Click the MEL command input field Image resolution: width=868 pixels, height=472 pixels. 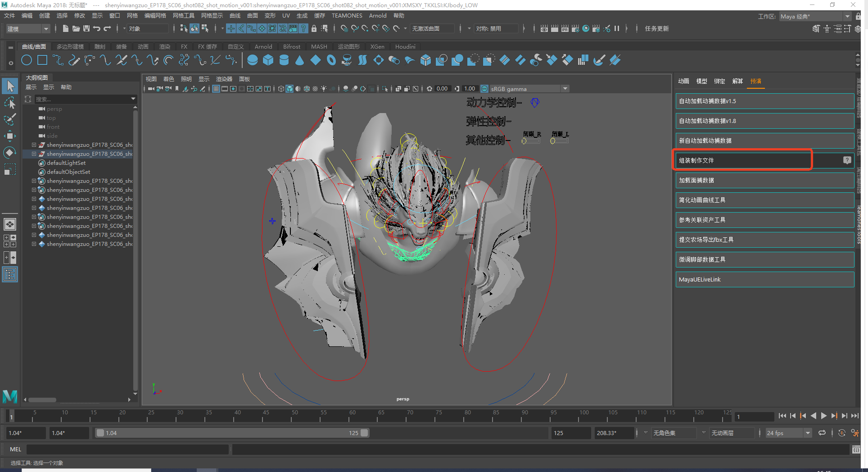point(128,449)
